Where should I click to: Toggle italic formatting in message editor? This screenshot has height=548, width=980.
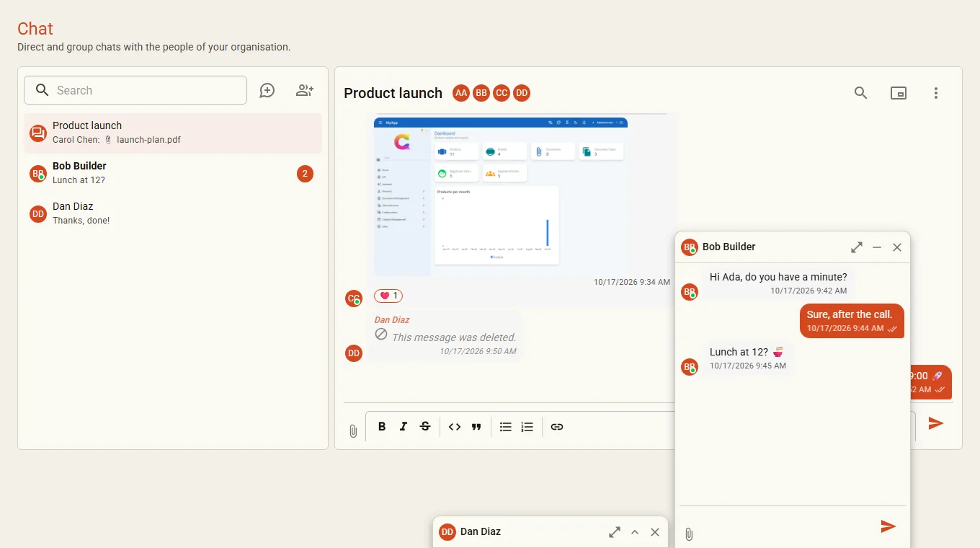click(x=404, y=427)
